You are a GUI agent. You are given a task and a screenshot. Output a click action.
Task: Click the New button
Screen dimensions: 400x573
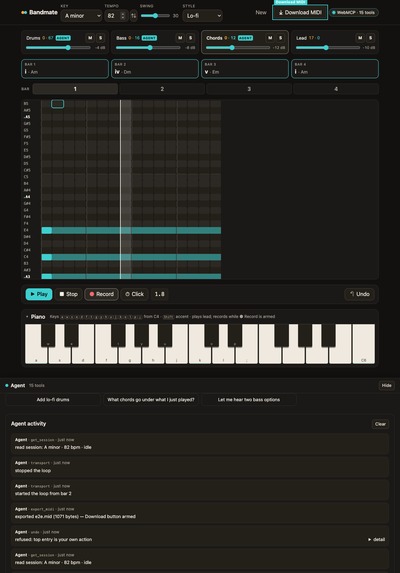point(261,12)
